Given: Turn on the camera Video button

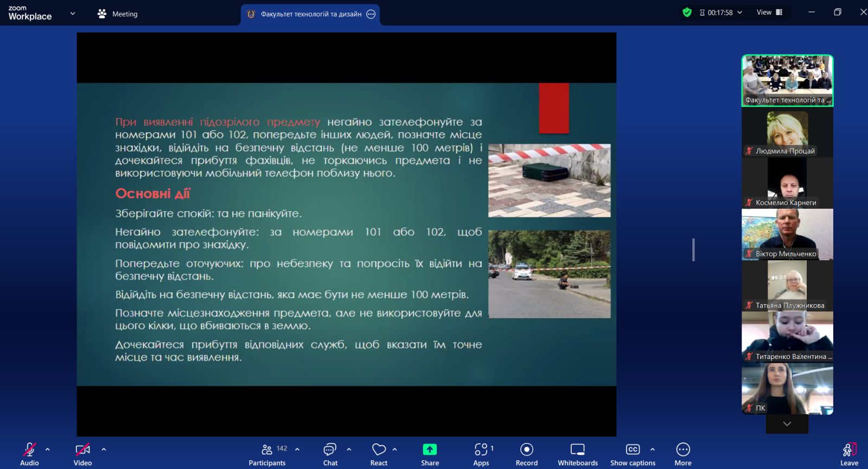Looking at the screenshot, I should click(82, 454).
